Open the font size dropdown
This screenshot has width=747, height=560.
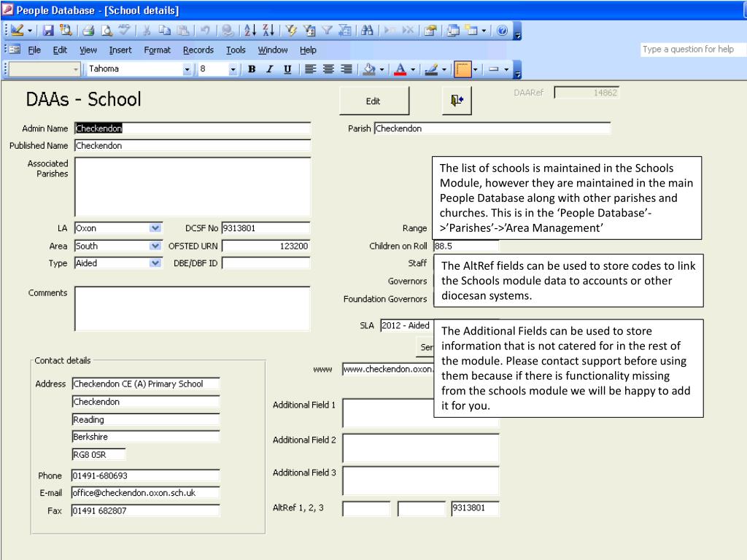click(x=233, y=69)
